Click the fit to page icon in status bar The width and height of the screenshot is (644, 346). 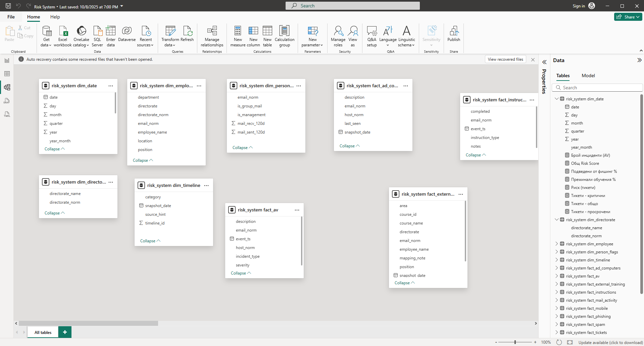point(570,342)
